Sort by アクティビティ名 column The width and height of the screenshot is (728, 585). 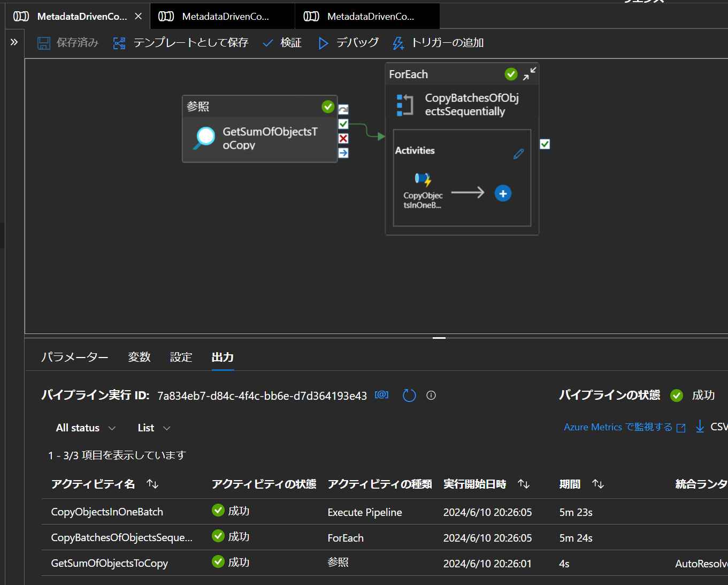(x=152, y=484)
